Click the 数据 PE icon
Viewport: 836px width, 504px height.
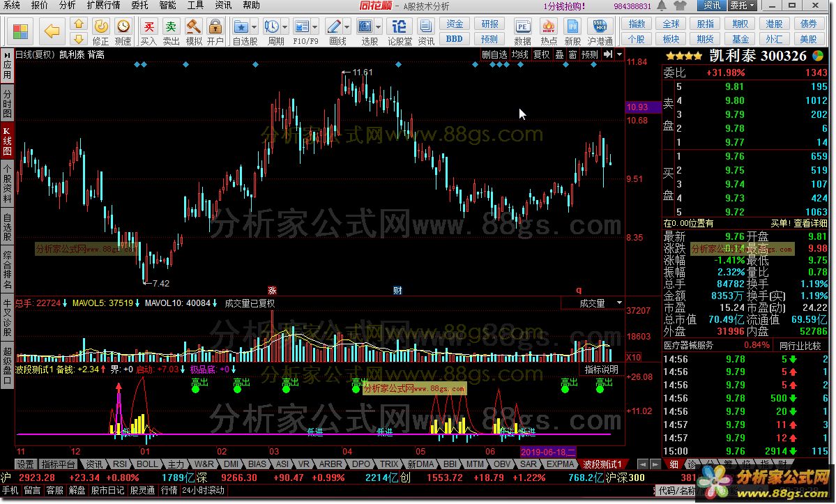point(522,26)
